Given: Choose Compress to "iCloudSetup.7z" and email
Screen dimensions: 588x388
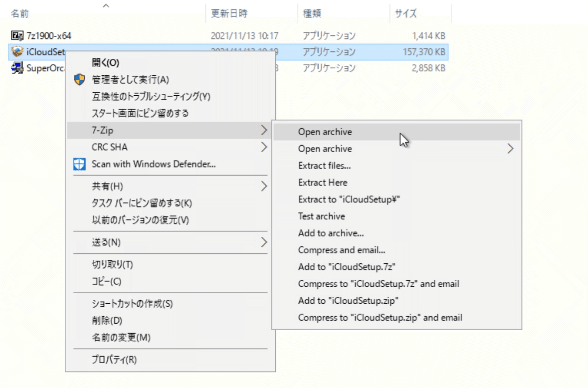Looking at the screenshot, I should tap(397, 284).
